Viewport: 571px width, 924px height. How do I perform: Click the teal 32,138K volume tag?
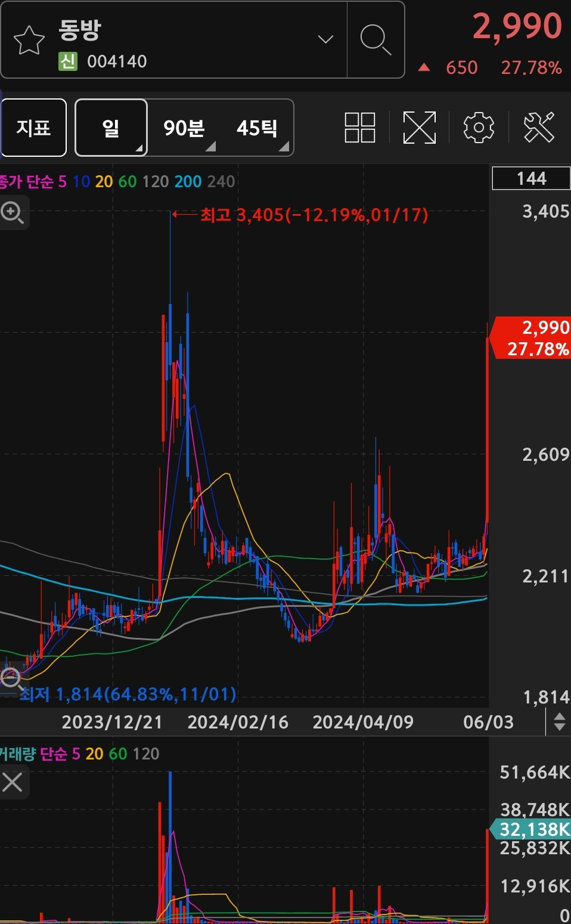[x=530, y=829]
